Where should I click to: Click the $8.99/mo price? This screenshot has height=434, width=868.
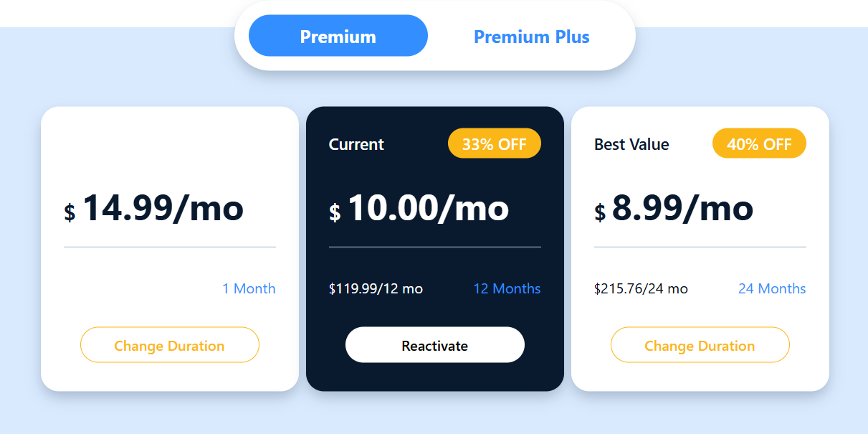674,209
